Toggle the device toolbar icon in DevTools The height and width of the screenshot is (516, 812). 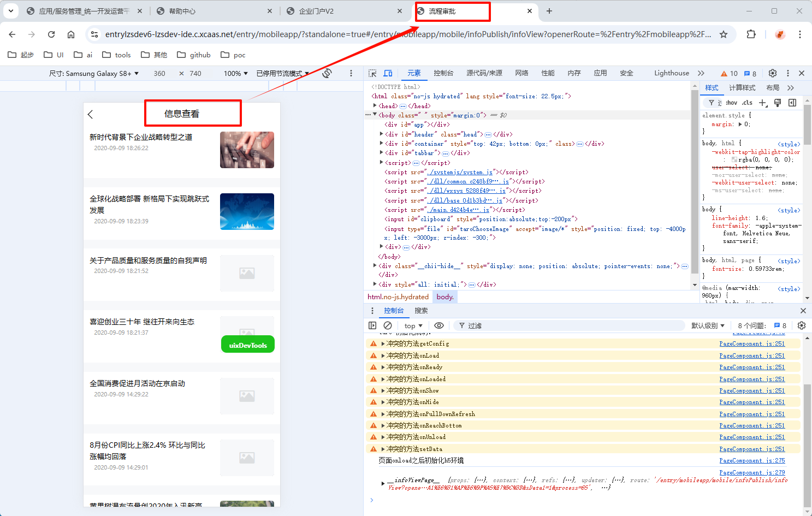388,73
